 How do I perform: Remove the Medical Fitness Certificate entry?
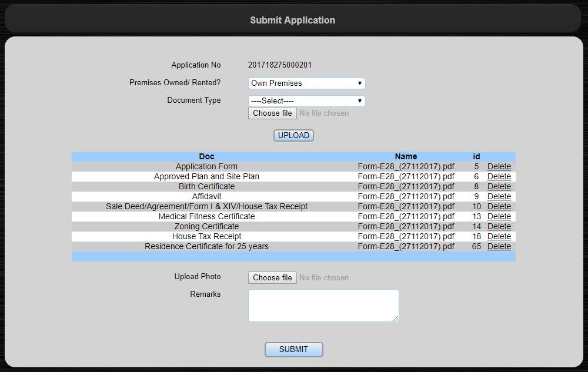click(x=499, y=217)
